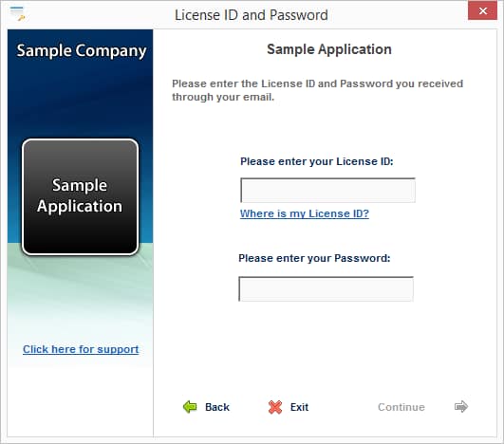Viewport: 504px width, 444px height.
Task: Open the 'Where is my License ID?' link
Action: click(x=305, y=213)
